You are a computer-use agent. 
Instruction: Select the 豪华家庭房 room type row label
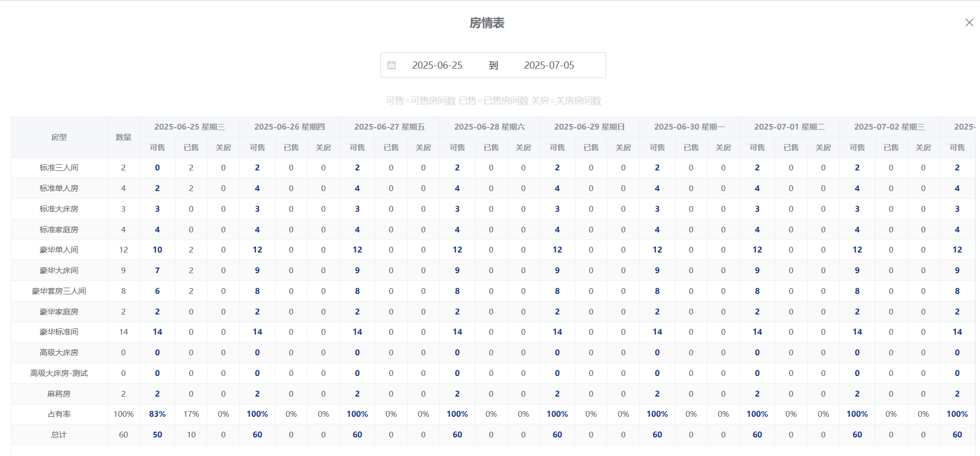coord(59,312)
